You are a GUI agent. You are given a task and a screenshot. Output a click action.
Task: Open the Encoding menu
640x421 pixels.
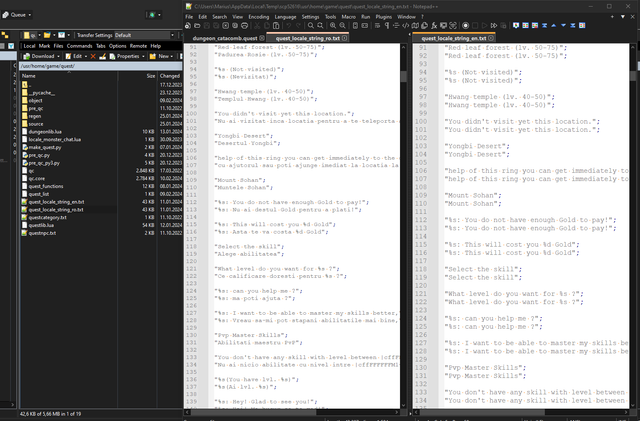pos(259,17)
